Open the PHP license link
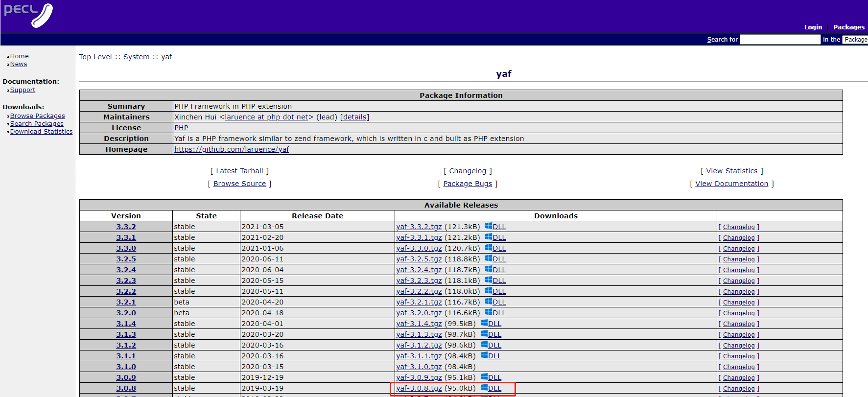Screen dimensions: 868x397 [181, 128]
